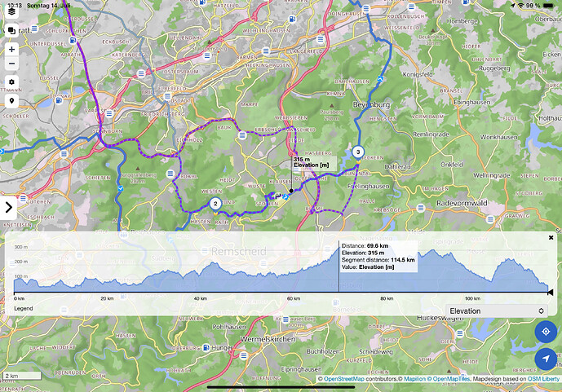Tap station icon near Barmen
The image size is (562, 392).
coord(266,51)
